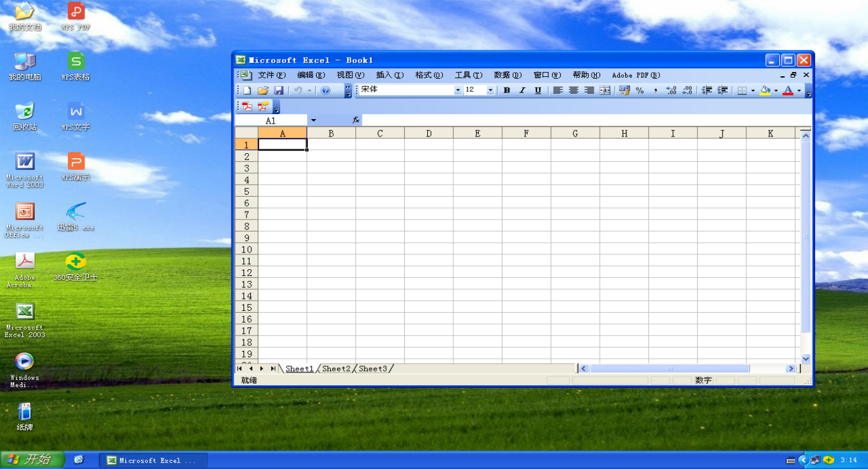The width and height of the screenshot is (868, 469).
Task: Open the 数据(D) menu
Action: point(508,75)
